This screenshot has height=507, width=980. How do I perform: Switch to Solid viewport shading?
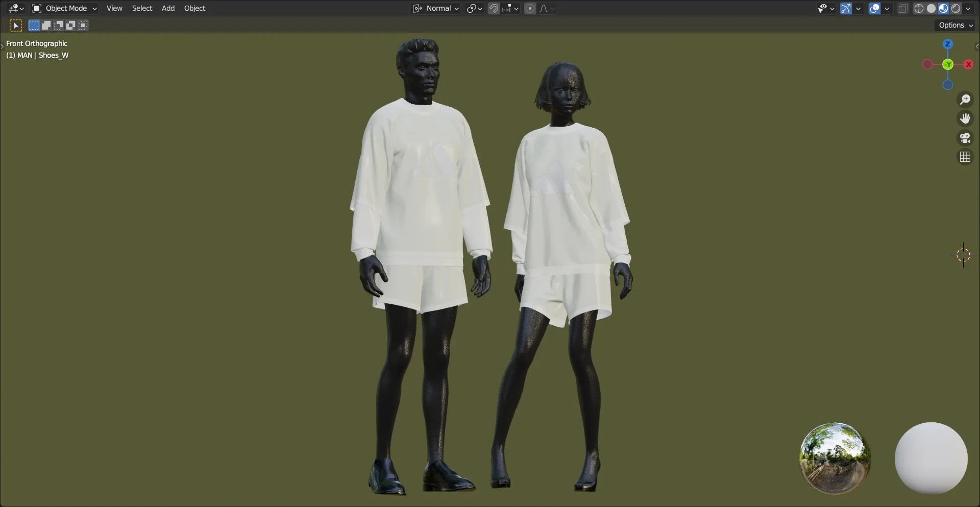[932, 8]
